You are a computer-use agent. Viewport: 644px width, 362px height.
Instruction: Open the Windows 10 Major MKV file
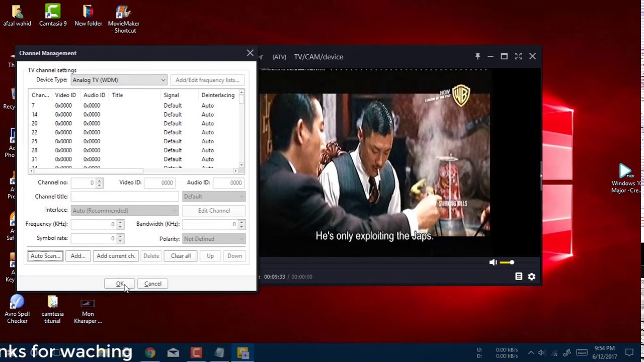[626, 178]
